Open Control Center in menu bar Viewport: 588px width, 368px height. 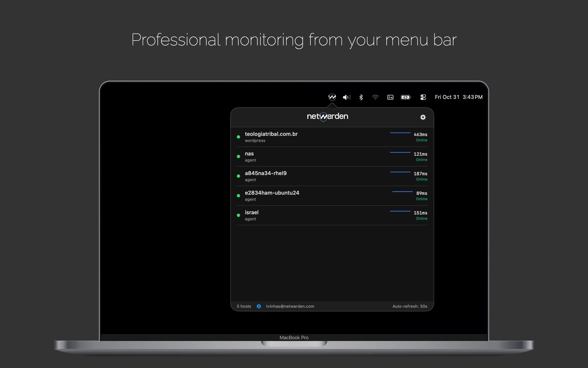[x=423, y=97]
